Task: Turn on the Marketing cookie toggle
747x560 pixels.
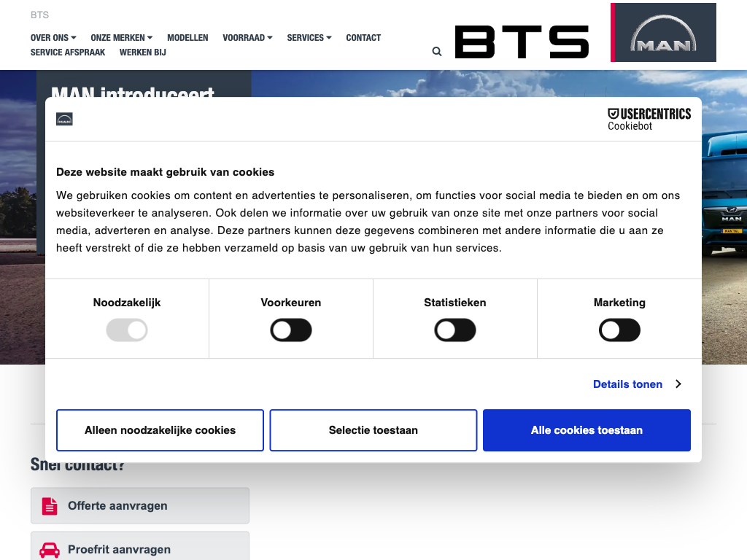Action: [x=619, y=331]
